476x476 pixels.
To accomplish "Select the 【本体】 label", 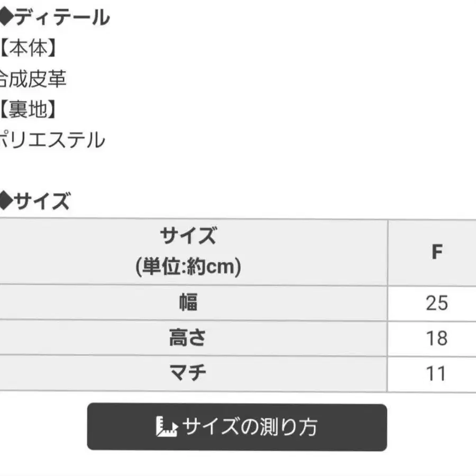I will click(28, 49).
